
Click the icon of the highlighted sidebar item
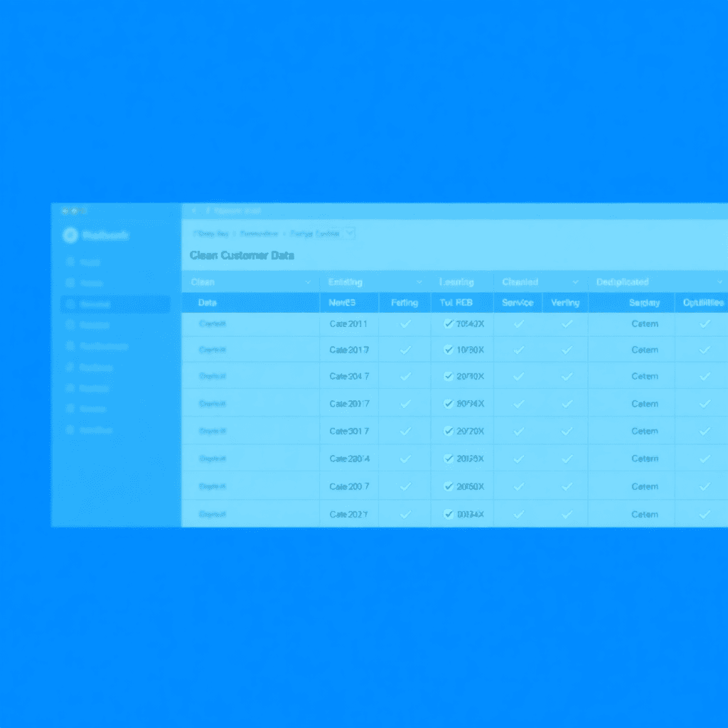pyautogui.click(x=70, y=304)
